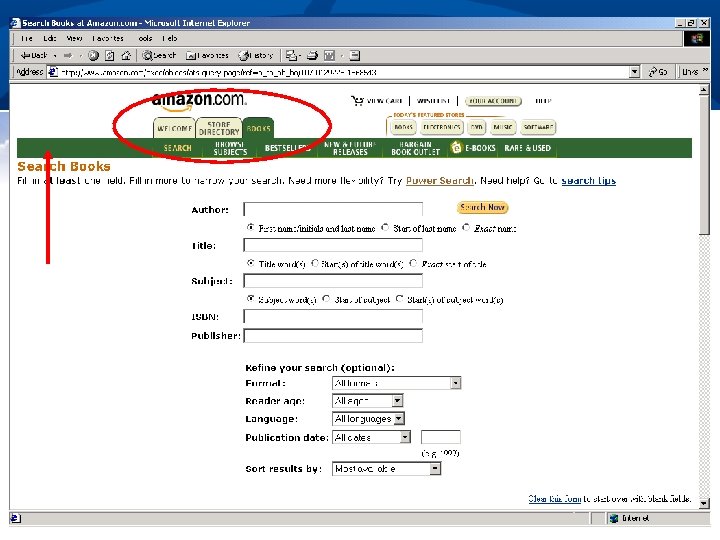Image resolution: width=720 pixels, height=540 pixels.
Task: Open the Format dropdown
Action: 396,383
